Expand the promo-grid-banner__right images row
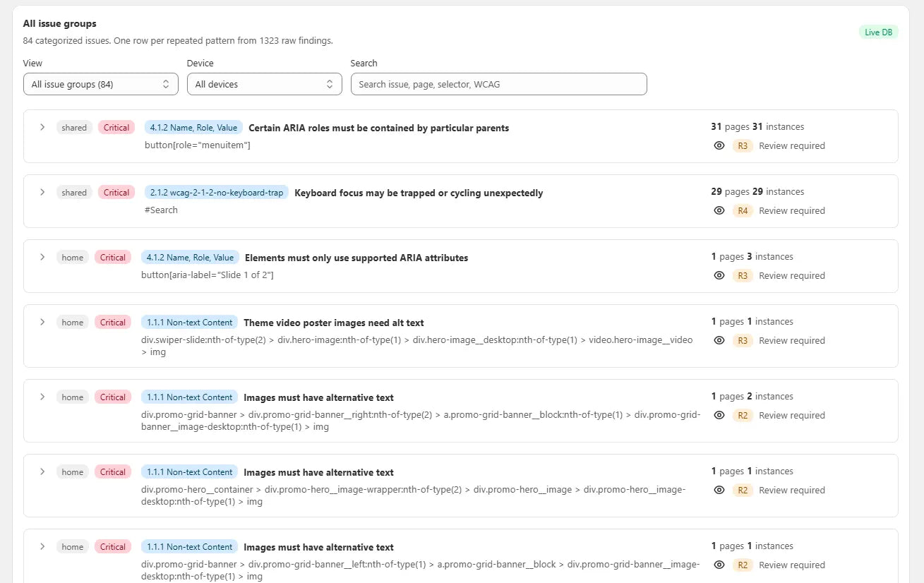This screenshot has height=583, width=924. 42,397
